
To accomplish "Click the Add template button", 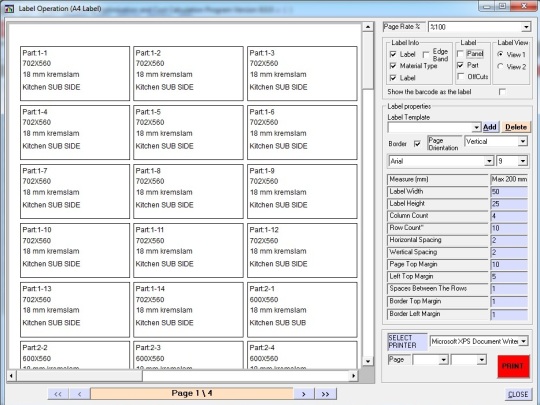I will pos(490,127).
